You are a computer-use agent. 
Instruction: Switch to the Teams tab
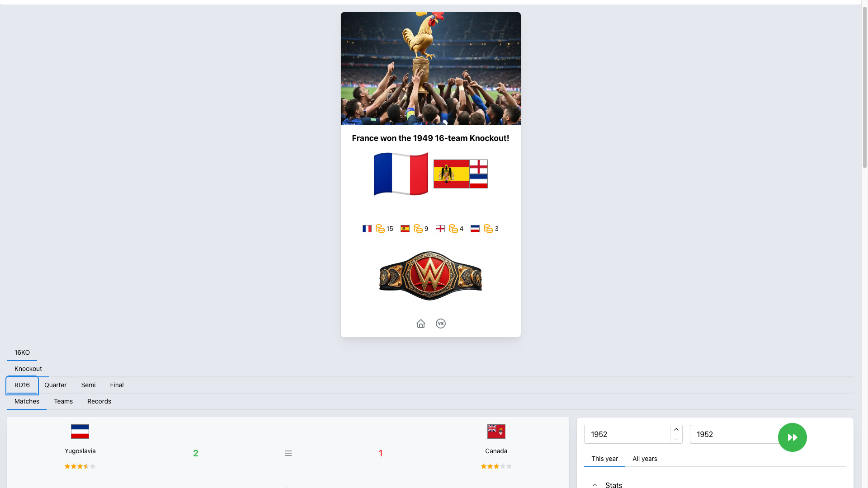[63, 401]
